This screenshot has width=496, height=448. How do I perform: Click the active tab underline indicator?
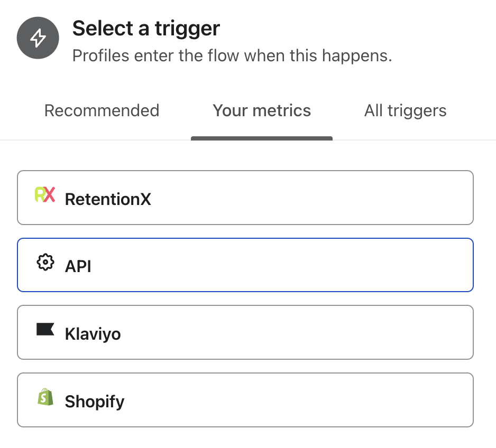[261, 138]
